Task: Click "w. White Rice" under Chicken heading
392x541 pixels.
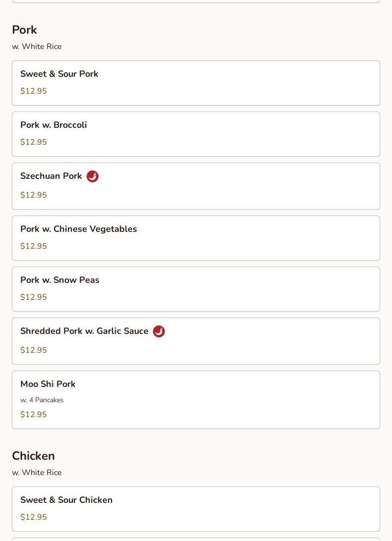Action: [37, 473]
